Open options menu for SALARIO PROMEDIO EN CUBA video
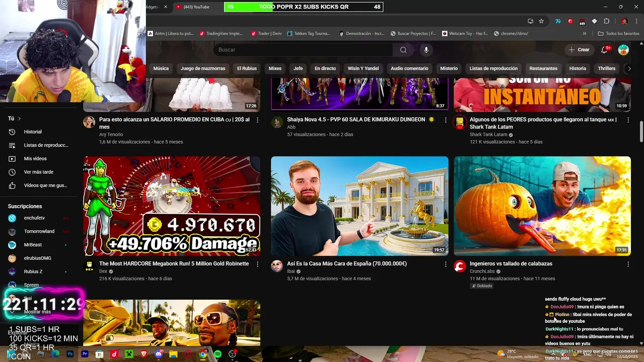Viewport: 644px width, 362px height. [x=258, y=120]
